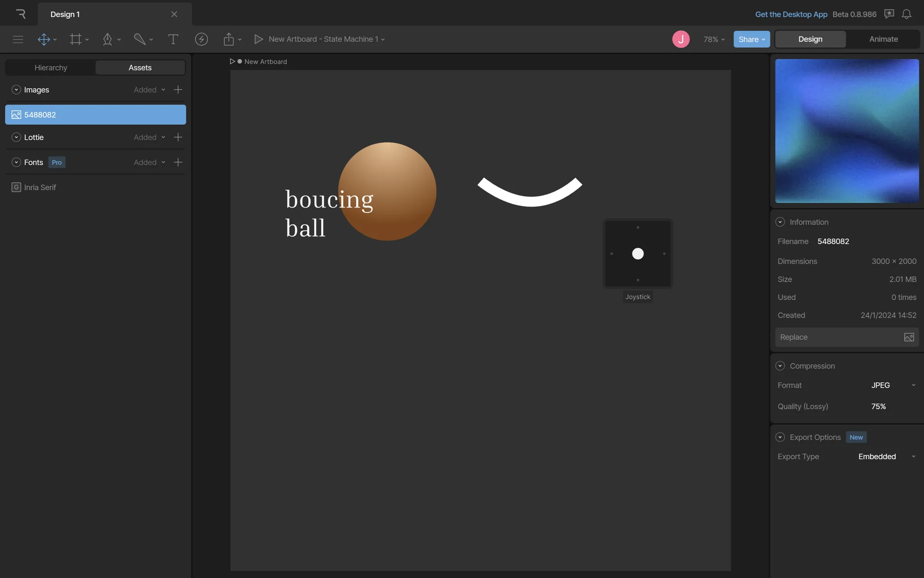Open the Export Type Embedded dropdown
This screenshot has width=924, height=578.
[886, 457]
